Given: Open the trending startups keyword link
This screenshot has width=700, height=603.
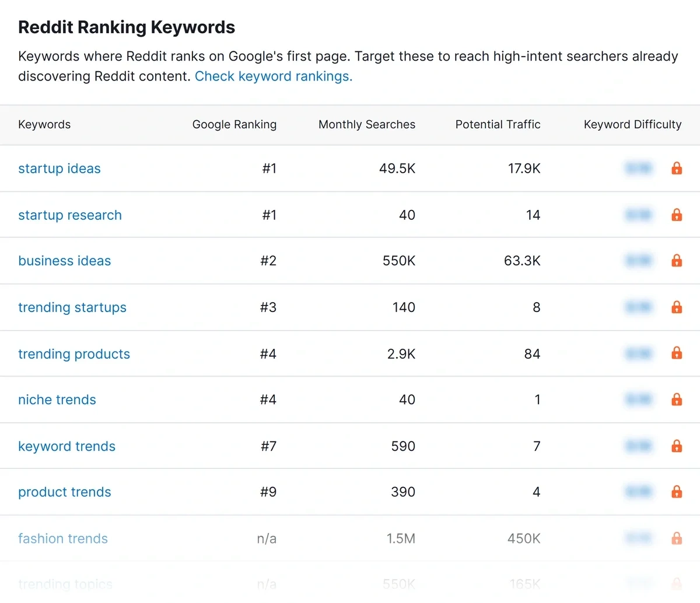Looking at the screenshot, I should pos(72,307).
